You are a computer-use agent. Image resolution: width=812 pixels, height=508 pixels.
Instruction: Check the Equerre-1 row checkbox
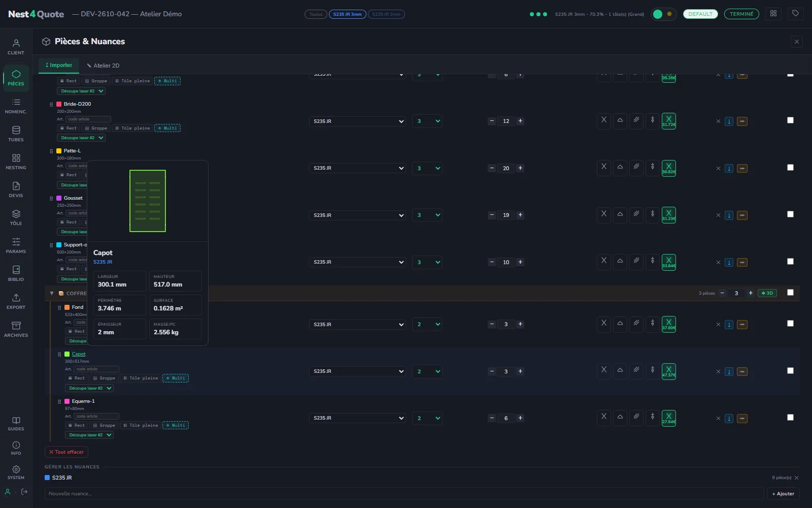point(790,418)
